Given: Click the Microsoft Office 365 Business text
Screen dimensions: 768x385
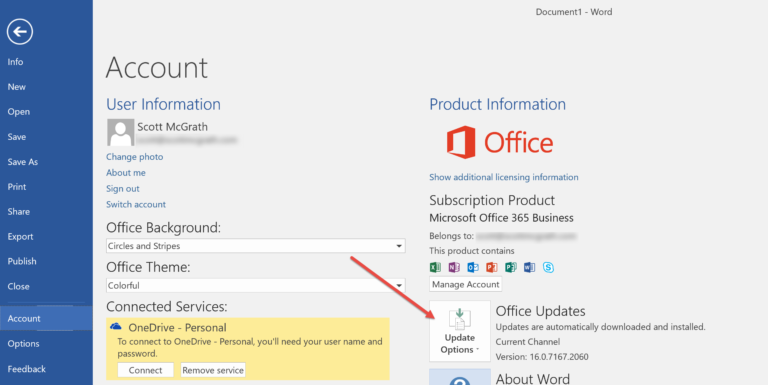Looking at the screenshot, I should click(x=502, y=218).
